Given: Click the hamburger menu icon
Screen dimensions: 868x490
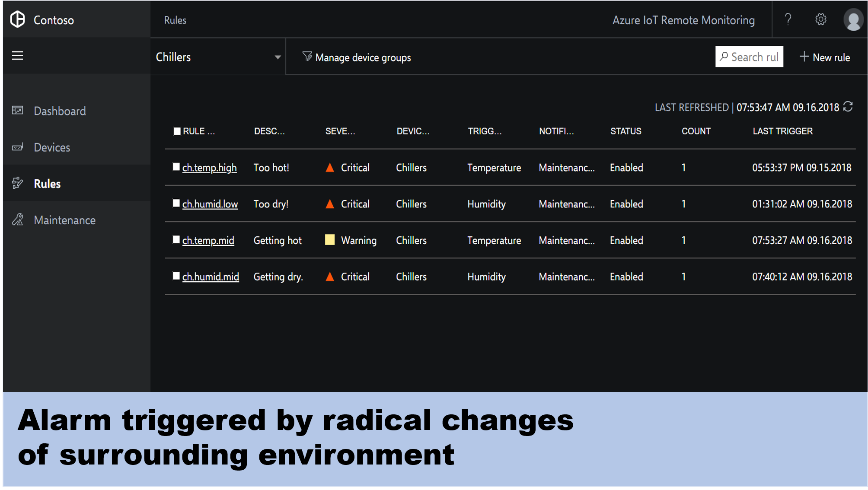Looking at the screenshot, I should pos(17,56).
